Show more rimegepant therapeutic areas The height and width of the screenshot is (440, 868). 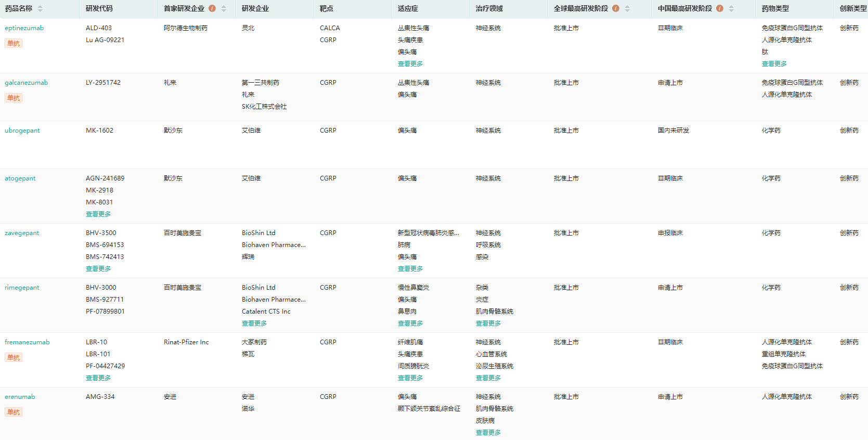[488, 323]
